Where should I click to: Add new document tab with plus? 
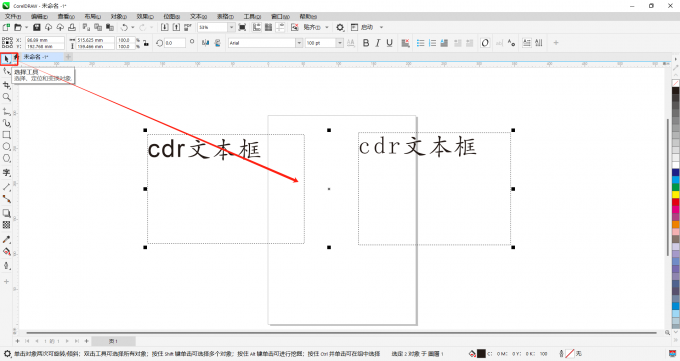pyautogui.click(x=68, y=57)
